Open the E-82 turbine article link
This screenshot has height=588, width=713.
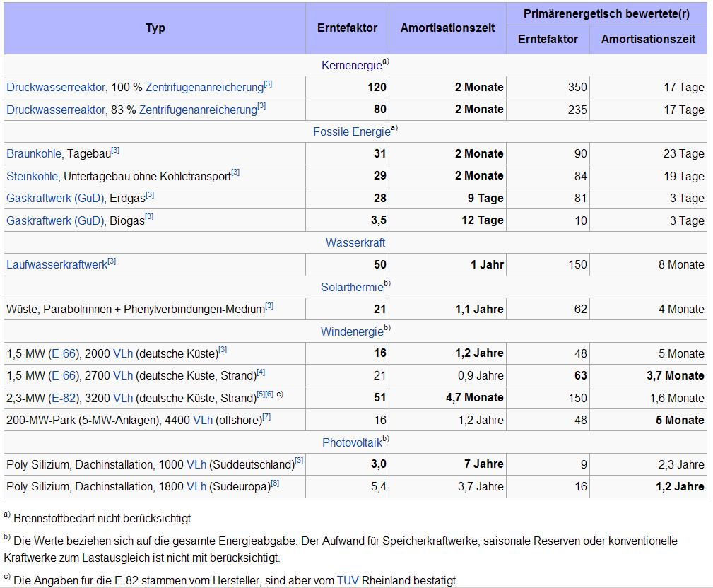(63, 398)
